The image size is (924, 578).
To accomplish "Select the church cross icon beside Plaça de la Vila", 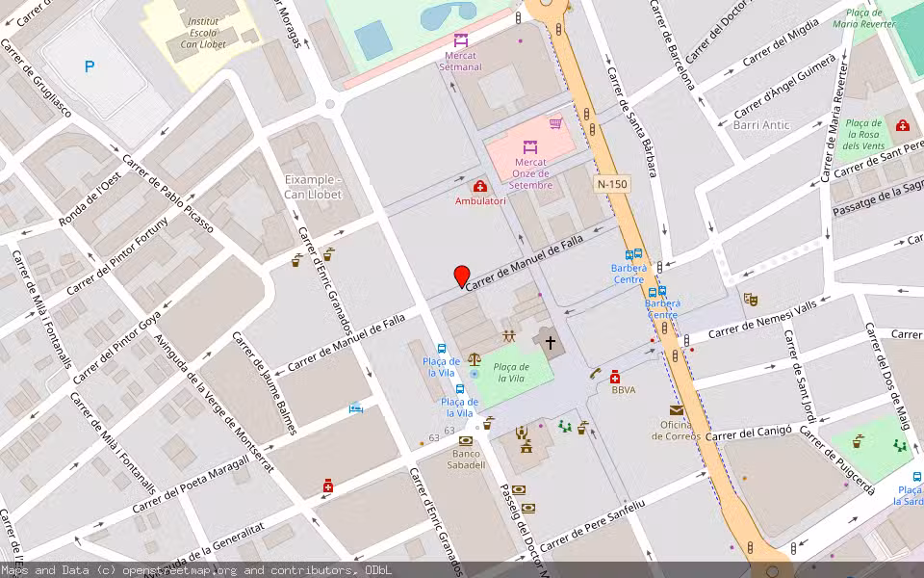I will tap(551, 342).
